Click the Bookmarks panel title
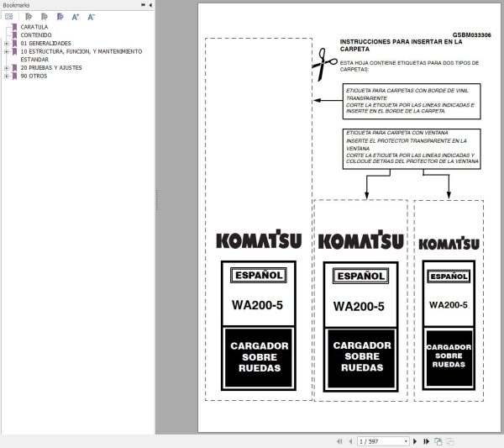The image size is (504, 448). (16, 5)
